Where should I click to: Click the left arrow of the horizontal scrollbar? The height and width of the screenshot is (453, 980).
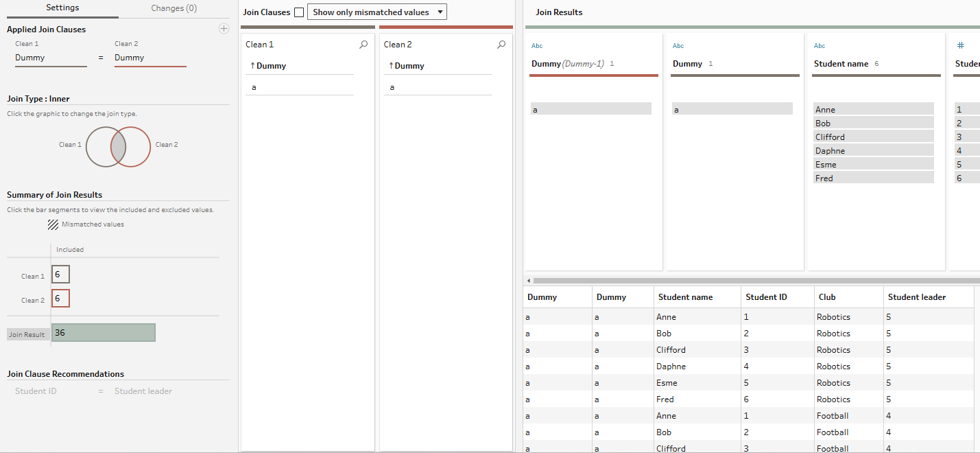(528, 281)
